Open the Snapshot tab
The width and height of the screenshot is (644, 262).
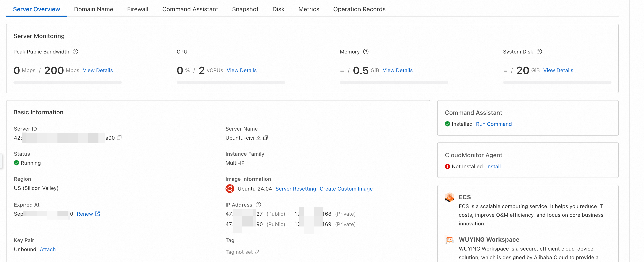(x=245, y=9)
